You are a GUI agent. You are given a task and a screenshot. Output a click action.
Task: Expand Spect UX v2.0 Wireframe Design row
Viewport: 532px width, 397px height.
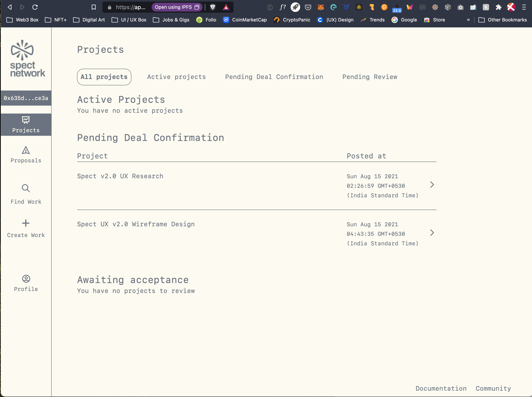pos(432,233)
